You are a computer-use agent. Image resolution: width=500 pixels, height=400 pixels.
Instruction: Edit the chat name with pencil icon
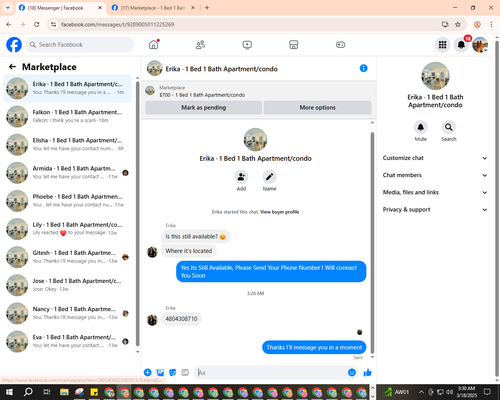pos(269,177)
